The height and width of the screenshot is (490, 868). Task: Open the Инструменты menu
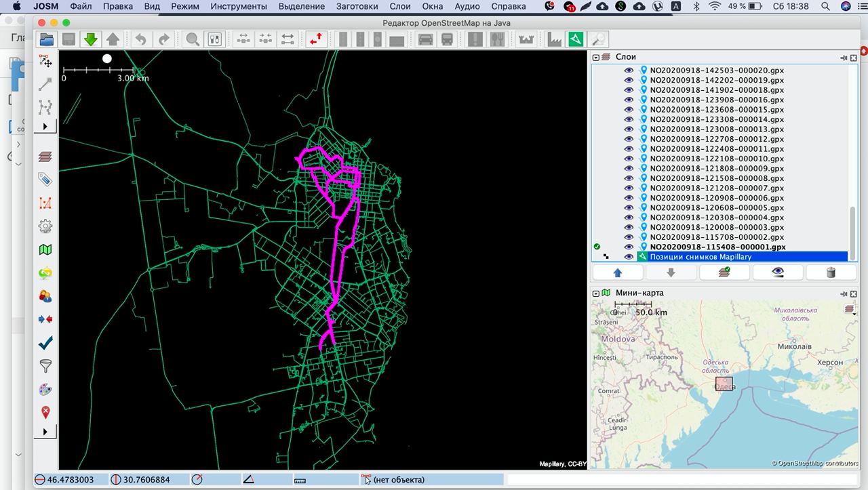click(239, 6)
